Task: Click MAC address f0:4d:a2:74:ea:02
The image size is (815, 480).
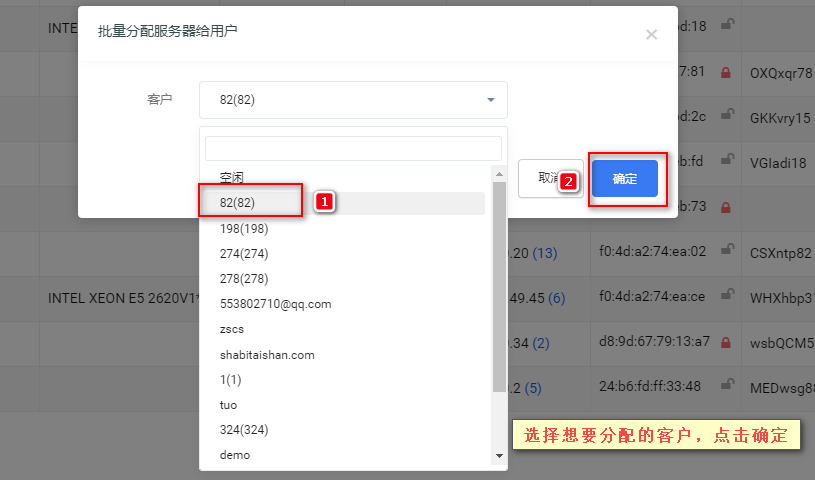Action: click(x=652, y=252)
